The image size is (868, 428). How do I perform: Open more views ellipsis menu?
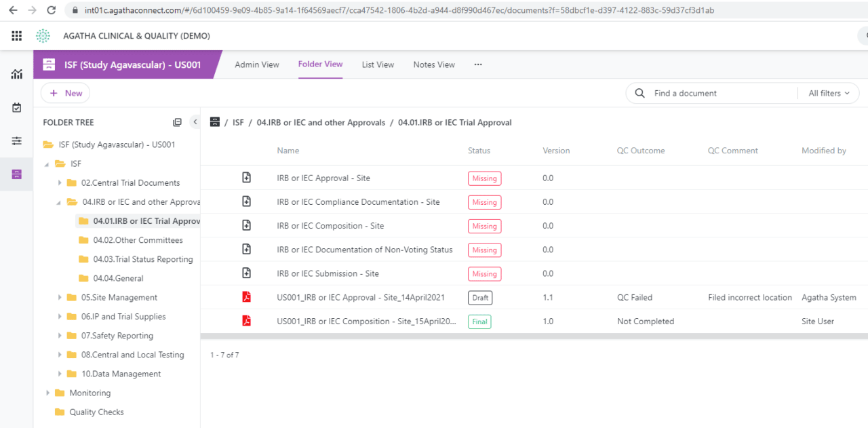(x=478, y=65)
